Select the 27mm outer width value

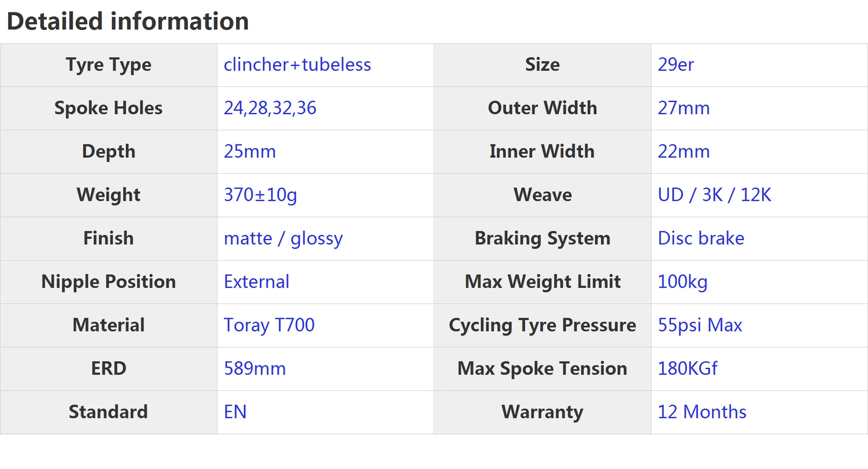click(x=684, y=108)
